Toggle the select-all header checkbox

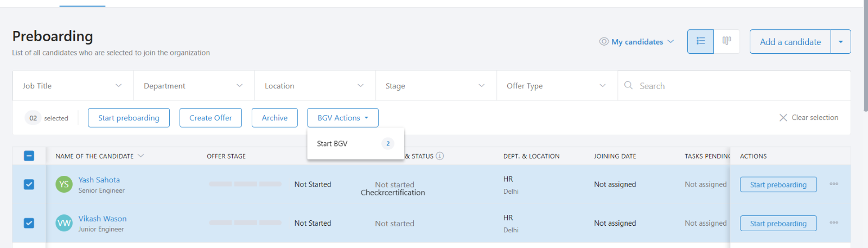pos(29,156)
